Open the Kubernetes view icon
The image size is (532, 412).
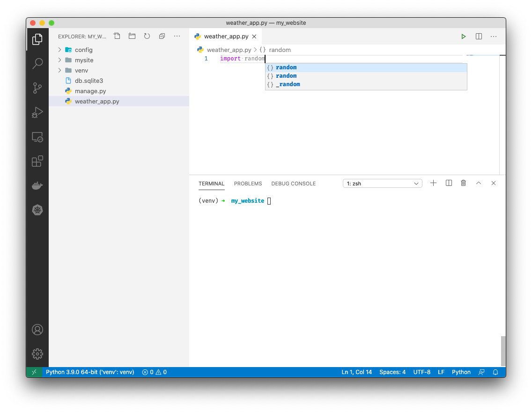point(37,210)
